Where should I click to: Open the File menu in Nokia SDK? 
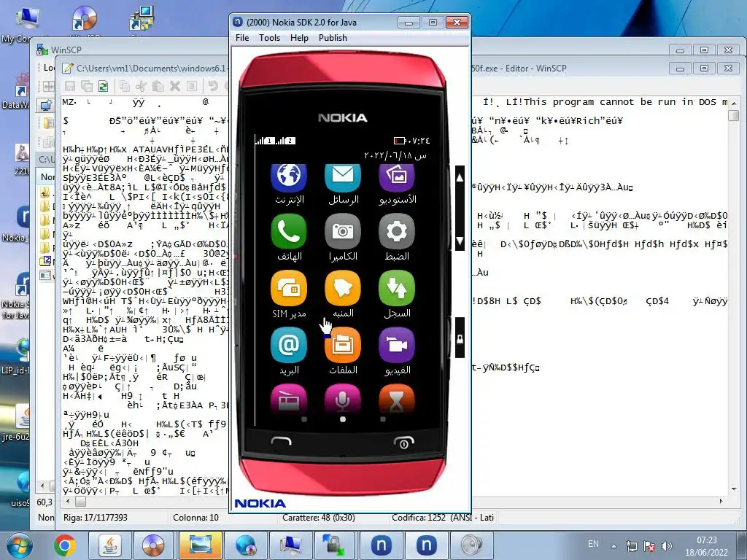(x=242, y=38)
